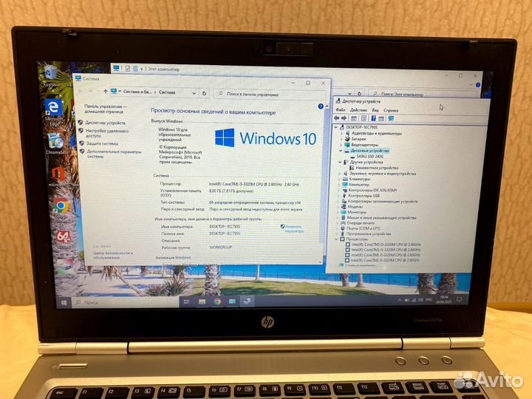Open the ChromeSetup desktop icon

[x=55, y=144]
